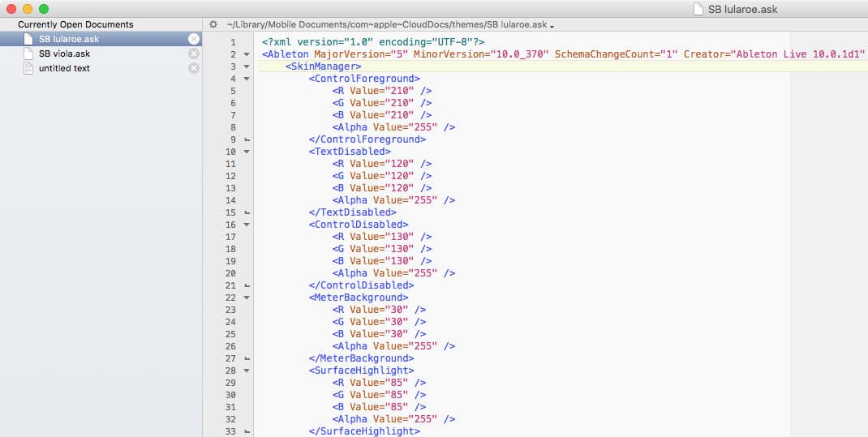Click the SB viola.ask file icon in sidebar
The width and height of the screenshot is (868, 437).
(28, 54)
